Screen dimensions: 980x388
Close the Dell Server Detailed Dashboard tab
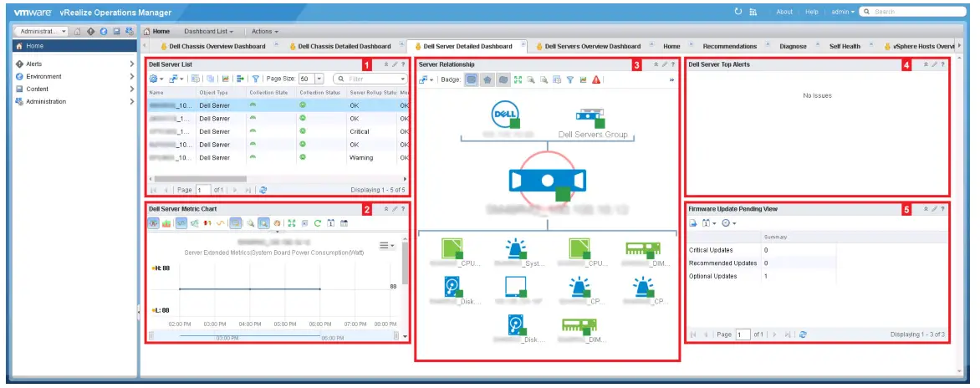[522, 44]
